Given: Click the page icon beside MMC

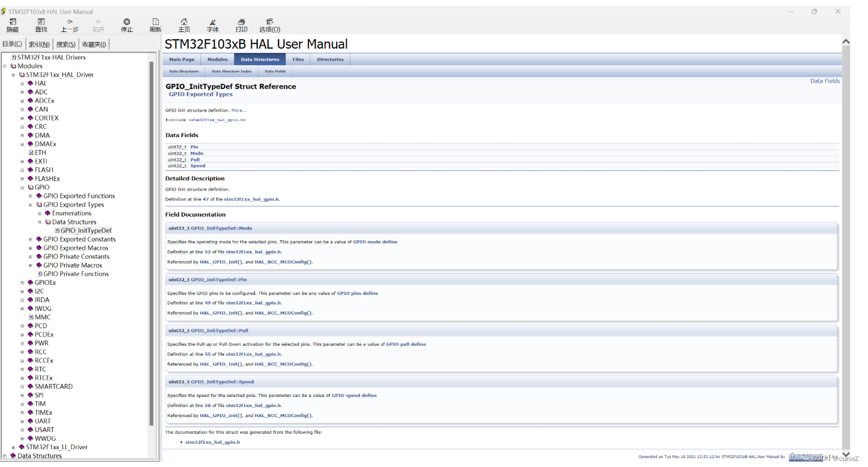Looking at the screenshot, I should point(31,317).
